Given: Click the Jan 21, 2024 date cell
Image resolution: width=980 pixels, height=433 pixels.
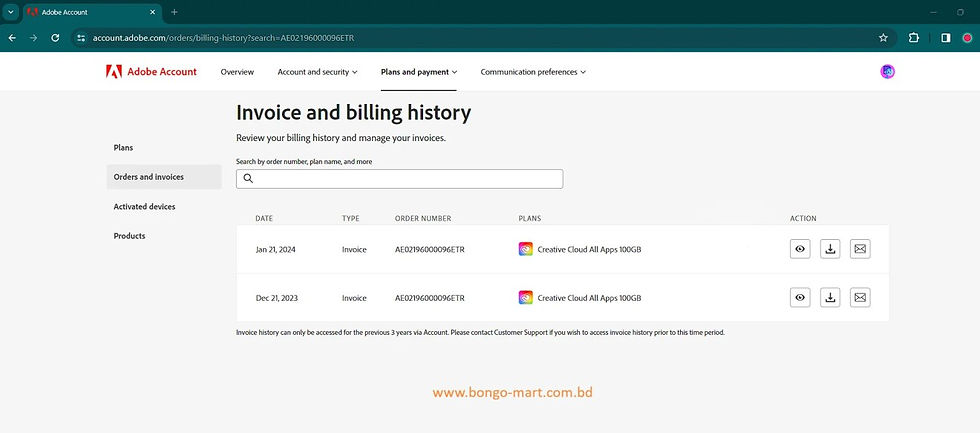Looking at the screenshot, I should [276, 249].
